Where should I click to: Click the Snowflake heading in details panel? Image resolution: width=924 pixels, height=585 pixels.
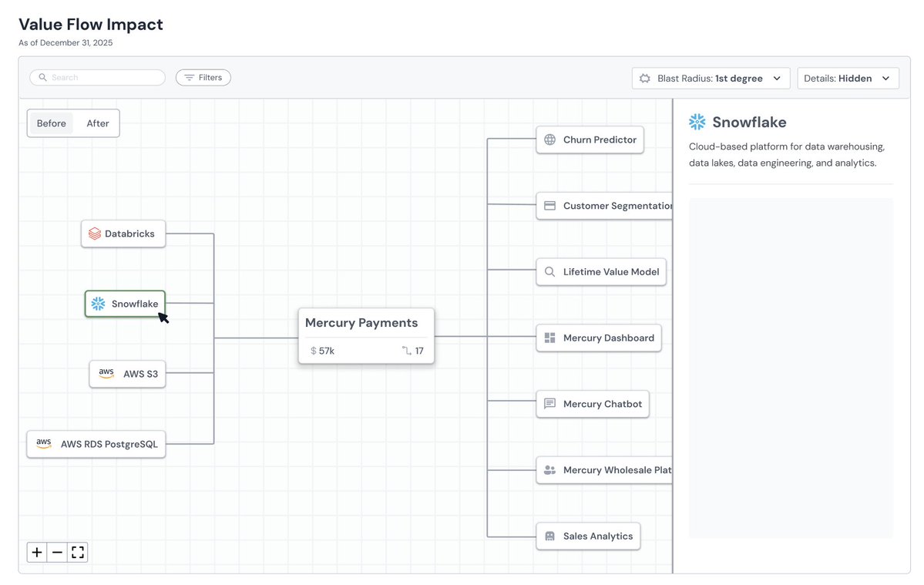[x=749, y=122]
